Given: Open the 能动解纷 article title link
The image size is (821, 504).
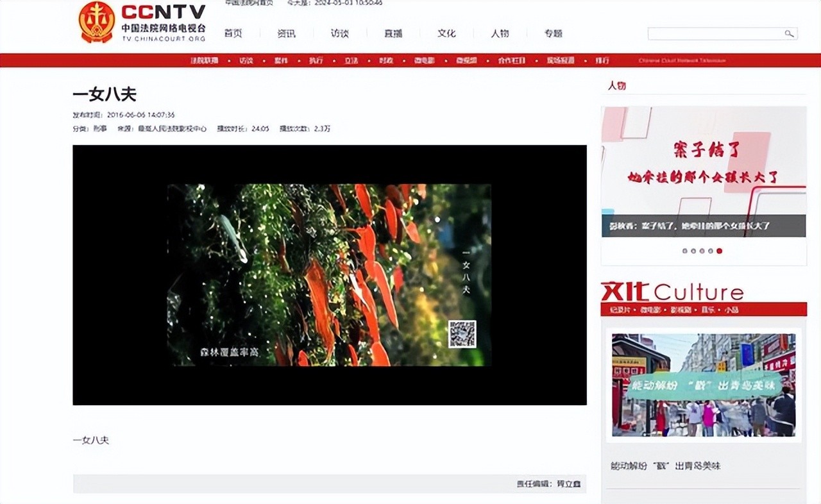Looking at the screenshot, I should point(665,466).
